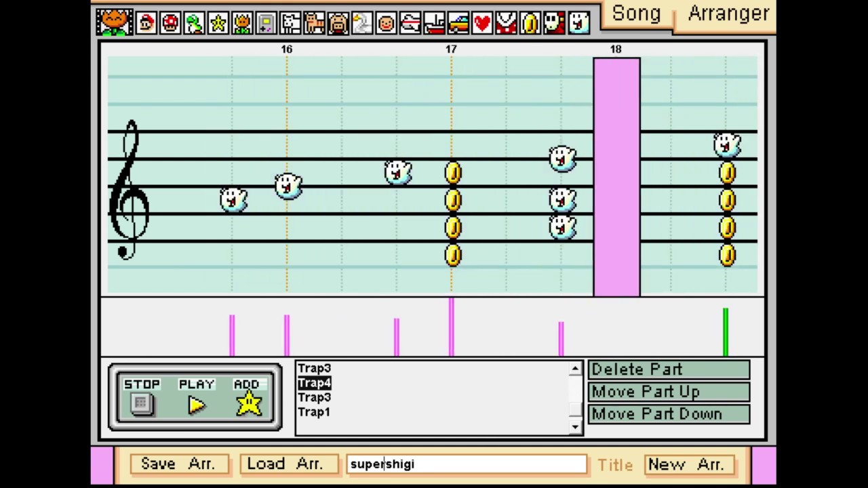Switch to the Song tab
The image size is (868, 488).
pos(636,14)
